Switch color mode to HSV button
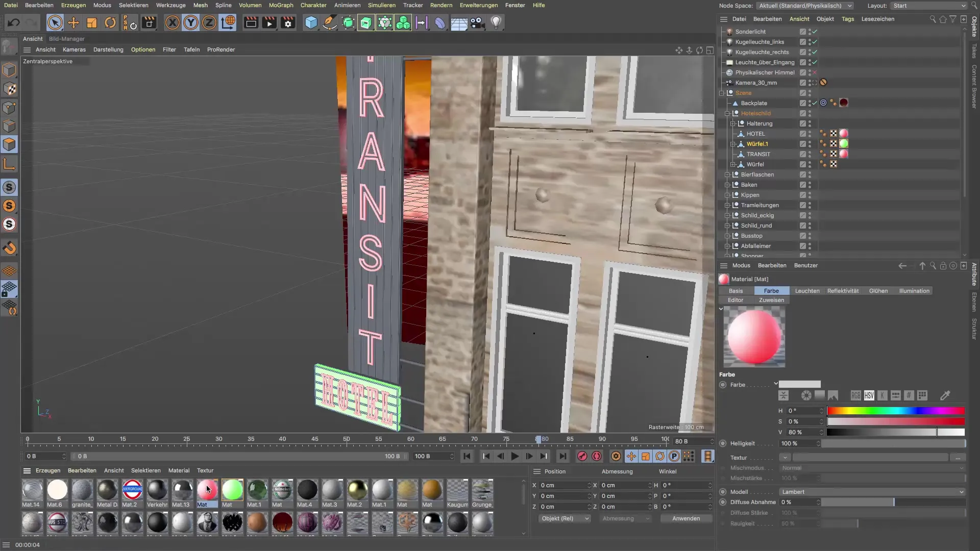 [869, 395]
